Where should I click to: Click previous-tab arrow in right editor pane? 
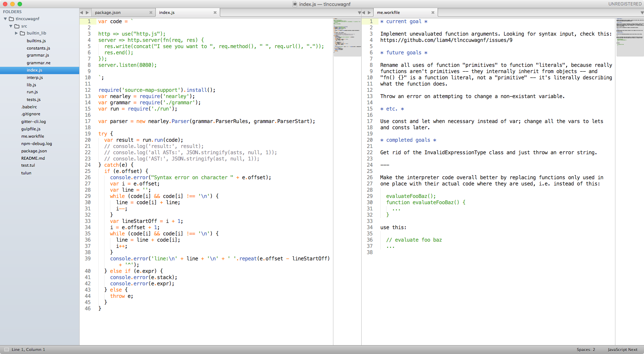(x=364, y=12)
